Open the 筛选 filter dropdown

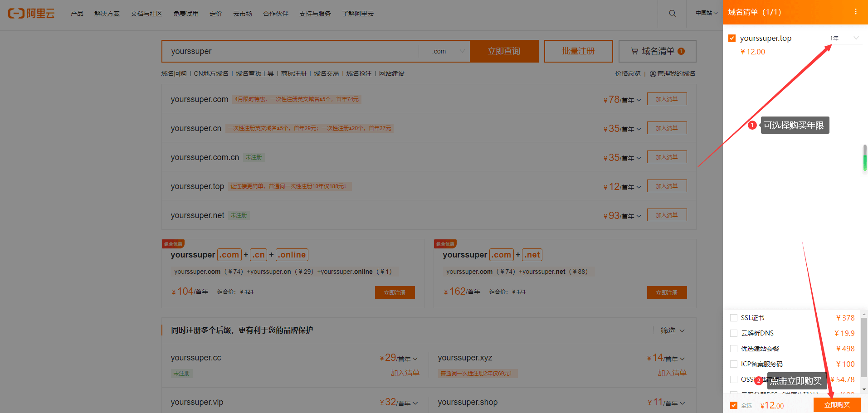(x=673, y=330)
